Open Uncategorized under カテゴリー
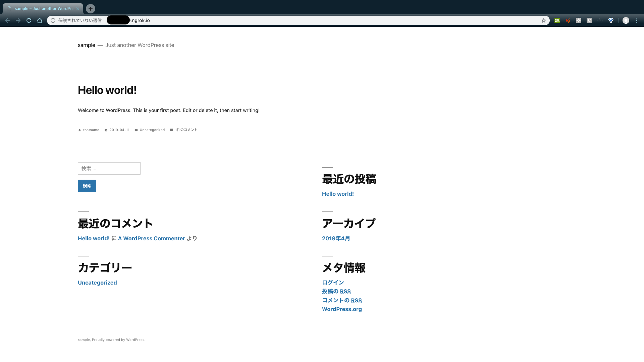The image size is (644, 362). tap(97, 283)
